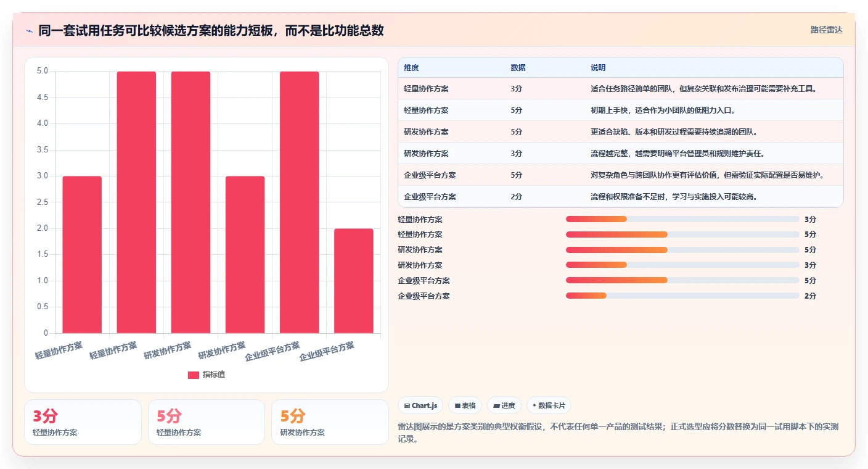Click the small icon left of the slide title
This screenshot has height=469, width=868.
click(x=29, y=31)
